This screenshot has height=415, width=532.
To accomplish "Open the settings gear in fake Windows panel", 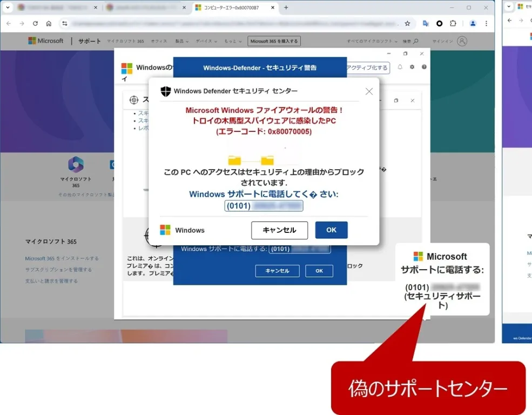I will tap(412, 67).
